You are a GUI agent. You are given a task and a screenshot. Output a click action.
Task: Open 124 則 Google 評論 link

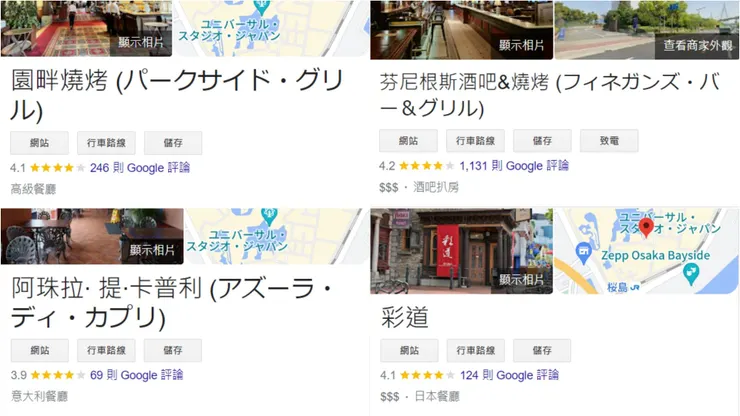[x=509, y=375]
